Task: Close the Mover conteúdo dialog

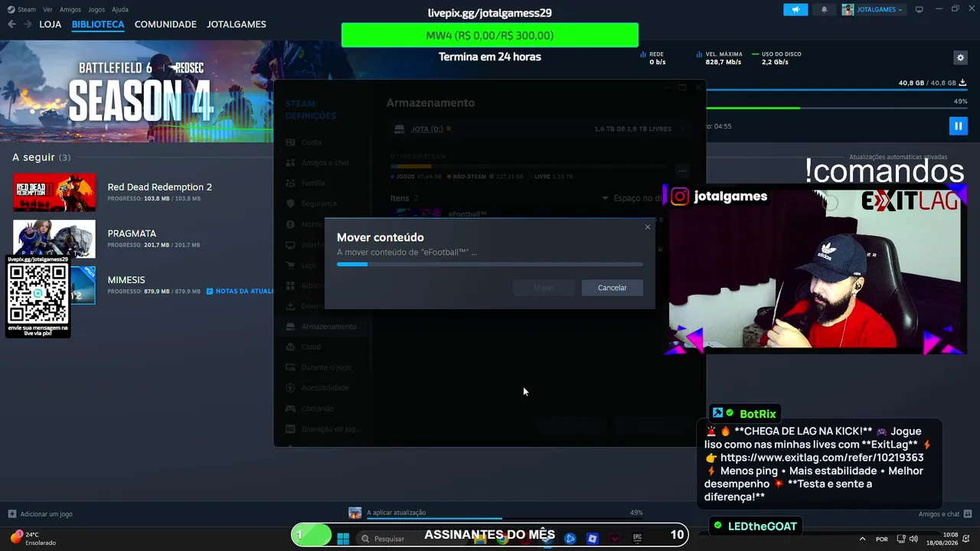Action: (648, 227)
